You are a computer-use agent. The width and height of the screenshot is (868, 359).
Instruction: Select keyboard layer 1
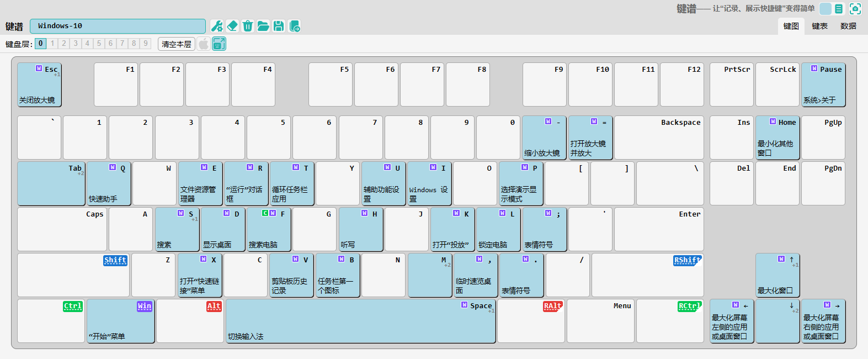coord(52,44)
